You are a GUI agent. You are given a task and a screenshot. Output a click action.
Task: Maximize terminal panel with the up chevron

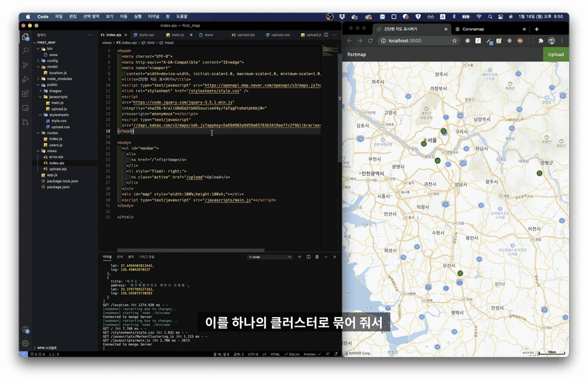326,257
